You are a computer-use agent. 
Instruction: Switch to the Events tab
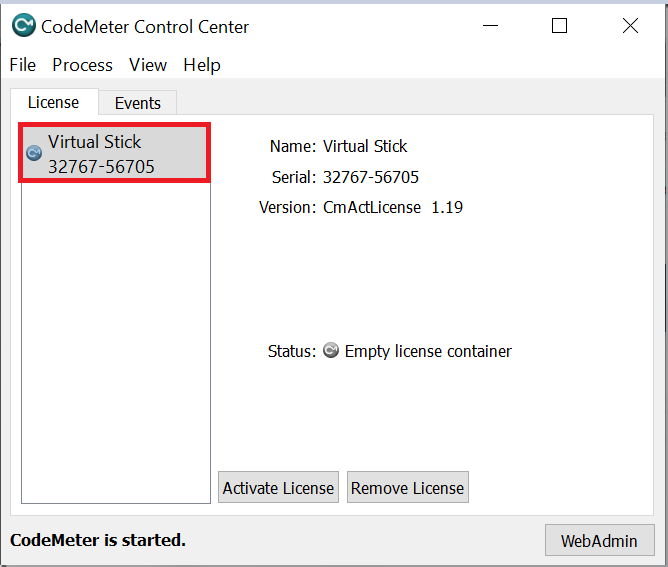tap(138, 103)
